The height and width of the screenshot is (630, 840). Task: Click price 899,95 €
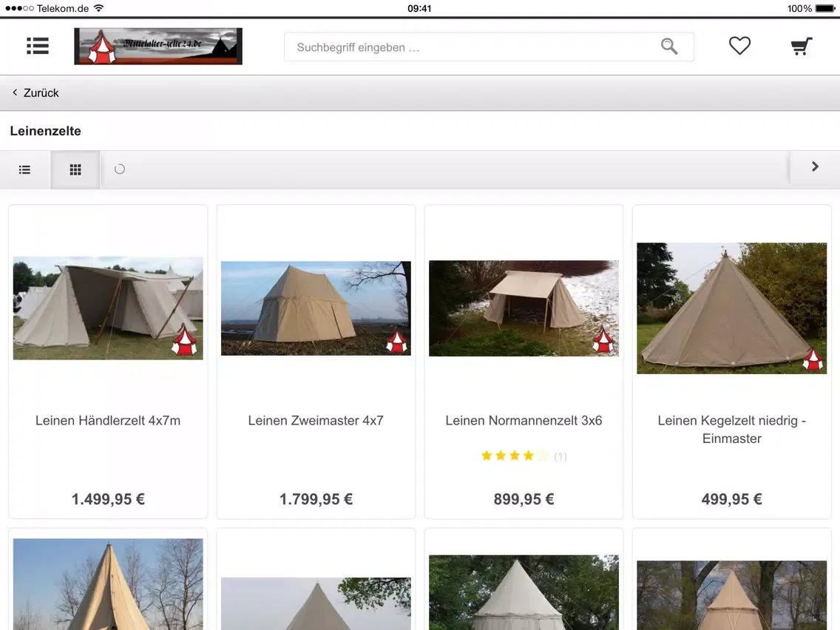(x=524, y=499)
